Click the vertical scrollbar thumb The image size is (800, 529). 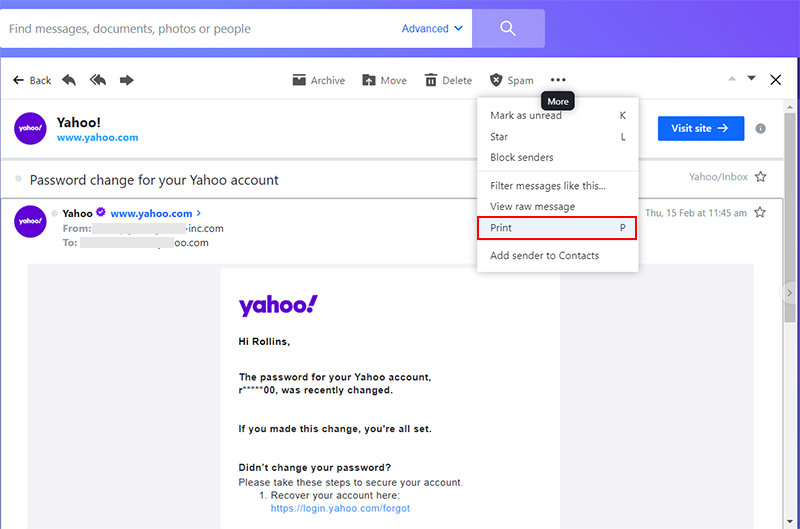[x=790, y=217]
